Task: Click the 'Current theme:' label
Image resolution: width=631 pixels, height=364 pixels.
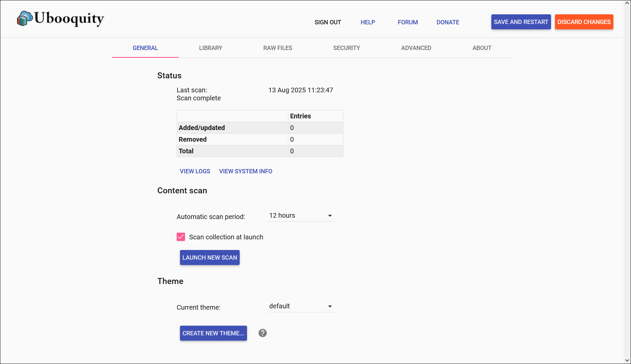Action: point(199,307)
